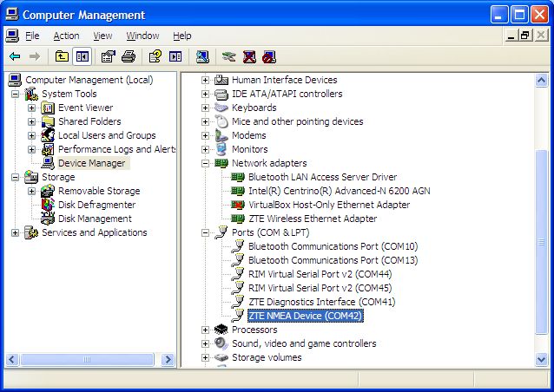
Task: Expand Services and Applications in left tree
Action: coord(16,232)
